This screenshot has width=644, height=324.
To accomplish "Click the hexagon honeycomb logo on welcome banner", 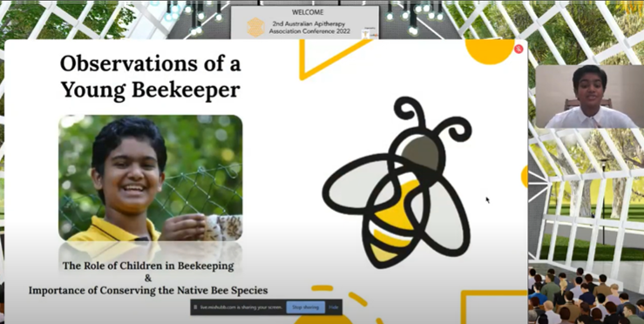I will [x=256, y=28].
